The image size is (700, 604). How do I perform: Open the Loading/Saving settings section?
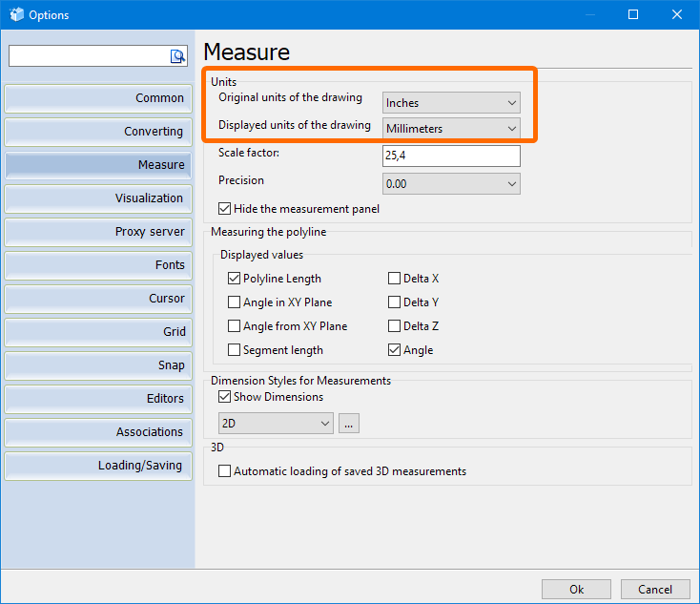[x=98, y=466]
